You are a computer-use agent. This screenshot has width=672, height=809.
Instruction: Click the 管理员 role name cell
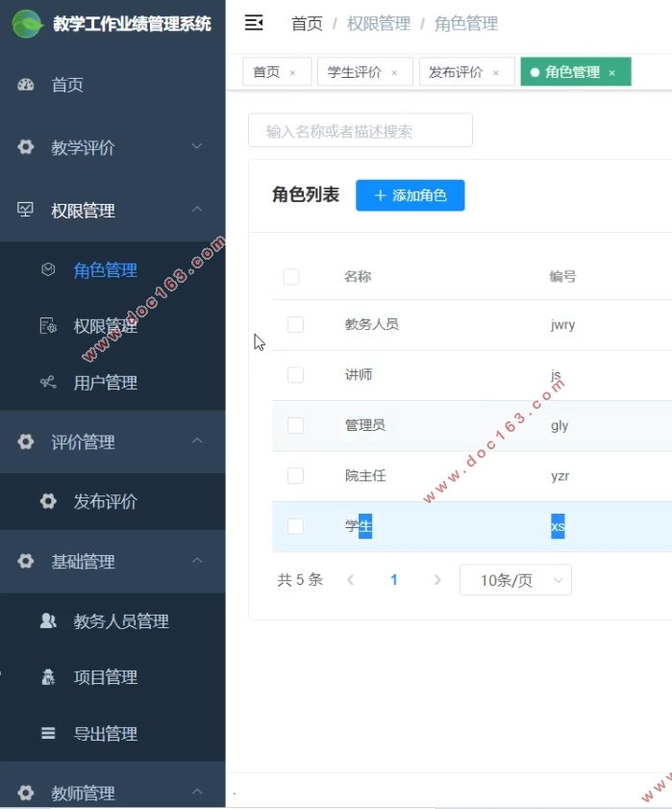364,425
